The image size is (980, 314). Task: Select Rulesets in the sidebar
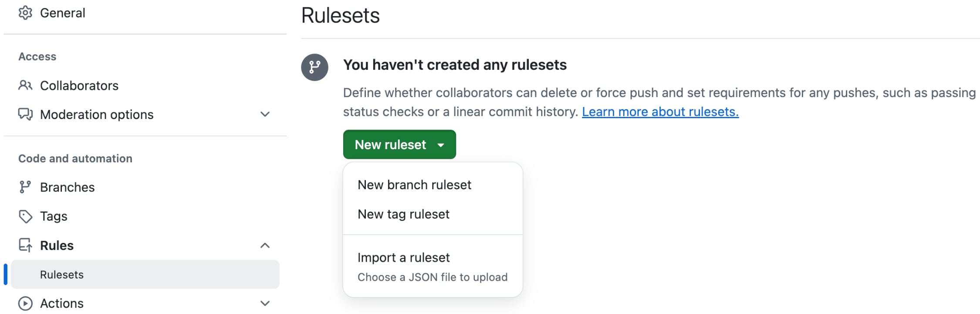62,275
